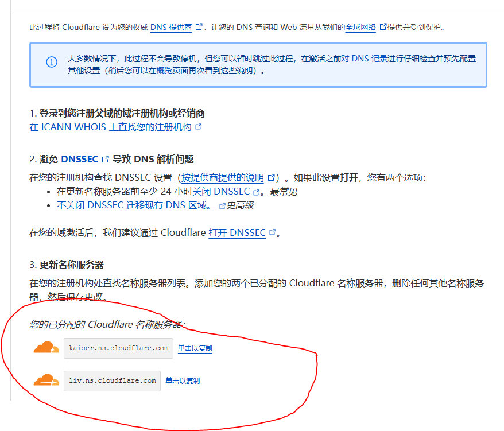
Task: Click the external-link icon after "DNS 提供商"
Action: (x=199, y=26)
